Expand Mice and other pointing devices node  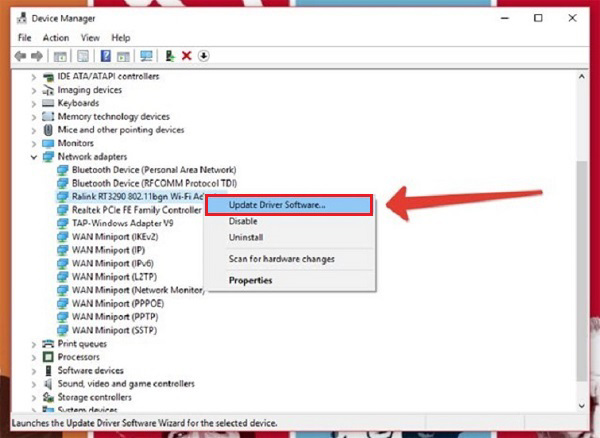coord(34,130)
